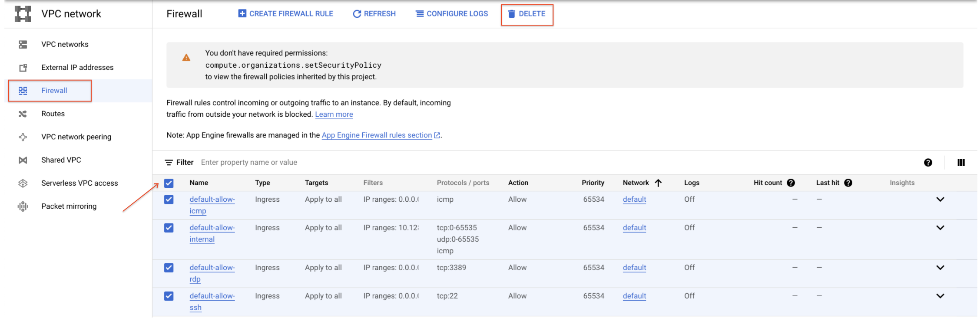This screenshot has height=321, width=980.
Task: Open Packet mirroring page
Action: pos(69,206)
